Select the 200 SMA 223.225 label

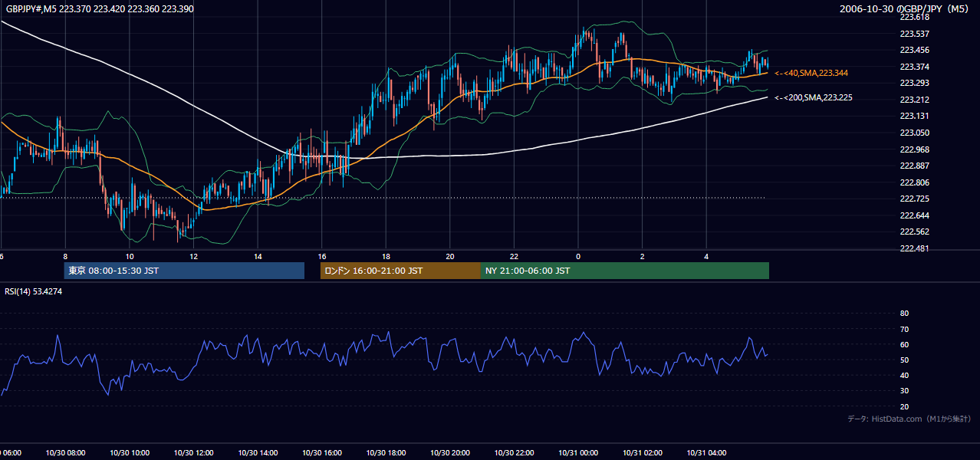click(814, 97)
